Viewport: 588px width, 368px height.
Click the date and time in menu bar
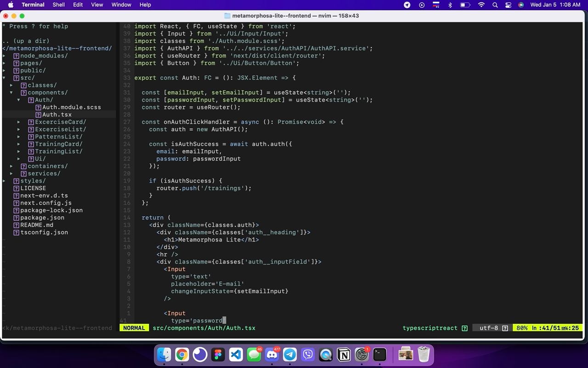pyautogui.click(x=555, y=5)
